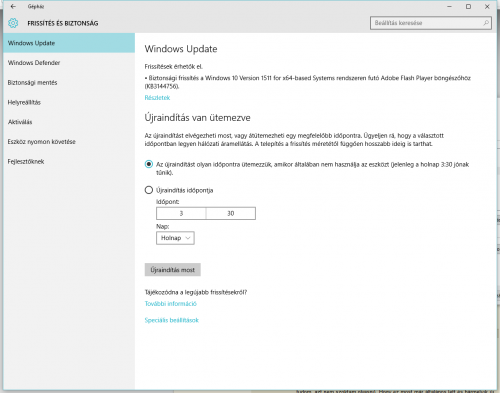This screenshot has height=393, width=500.
Task: Click the back arrow in title bar
Action: pos(13,6)
